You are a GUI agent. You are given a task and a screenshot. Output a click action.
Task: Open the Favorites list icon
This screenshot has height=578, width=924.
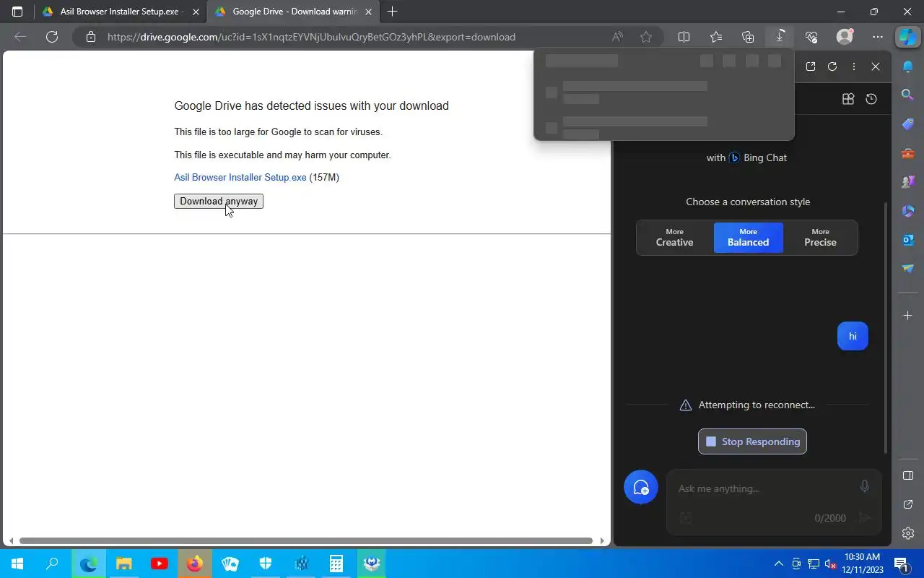click(716, 37)
